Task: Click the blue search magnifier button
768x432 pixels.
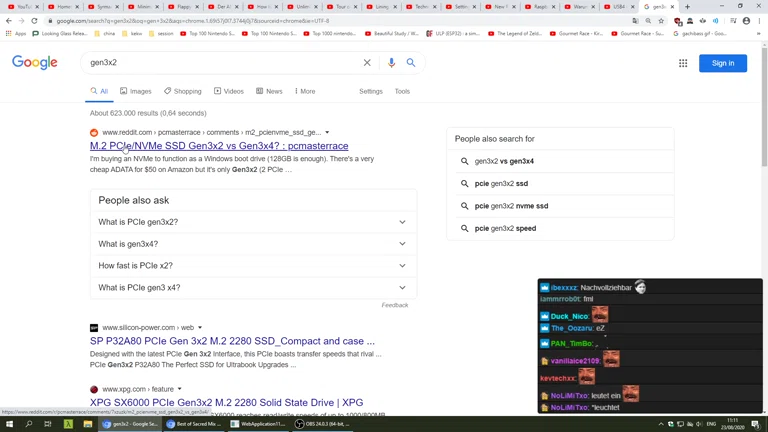Action: [x=411, y=63]
